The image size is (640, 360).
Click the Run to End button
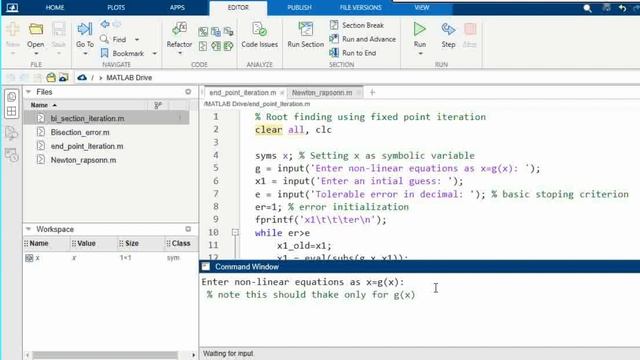click(353, 53)
